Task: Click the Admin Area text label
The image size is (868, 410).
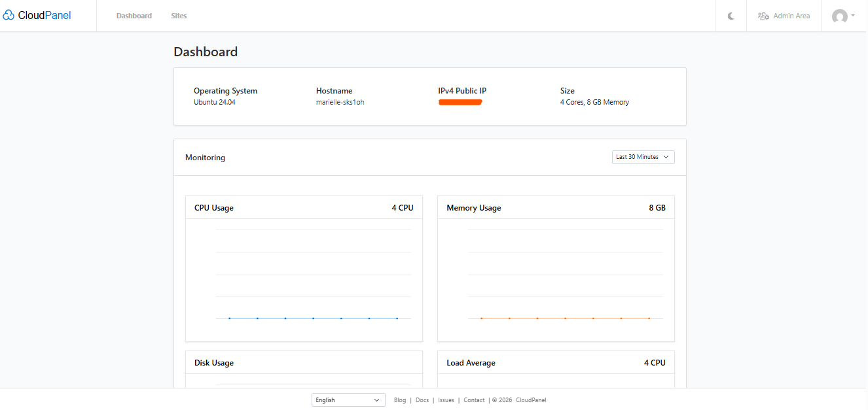Action: click(791, 16)
